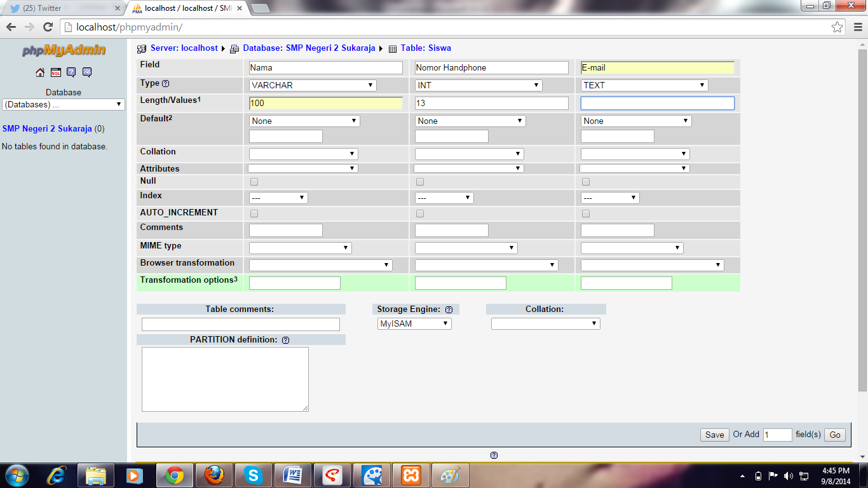Open the Storage Engine dropdown showing MyISAM

414,323
